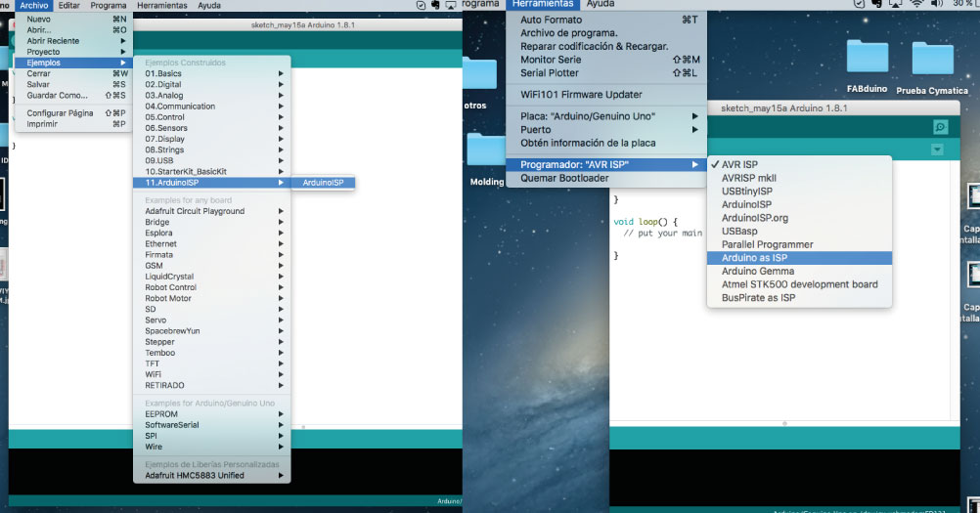
Task: Expand the EEPROM examples submenu
Action: click(x=212, y=413)
